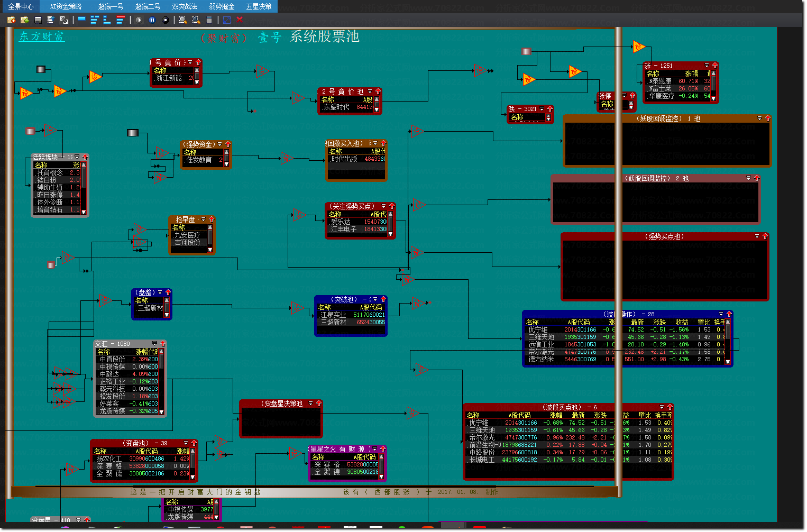Click the blue fullscreen arrows icon
Viewport: 807px width, 532px height.
(227, 20)
